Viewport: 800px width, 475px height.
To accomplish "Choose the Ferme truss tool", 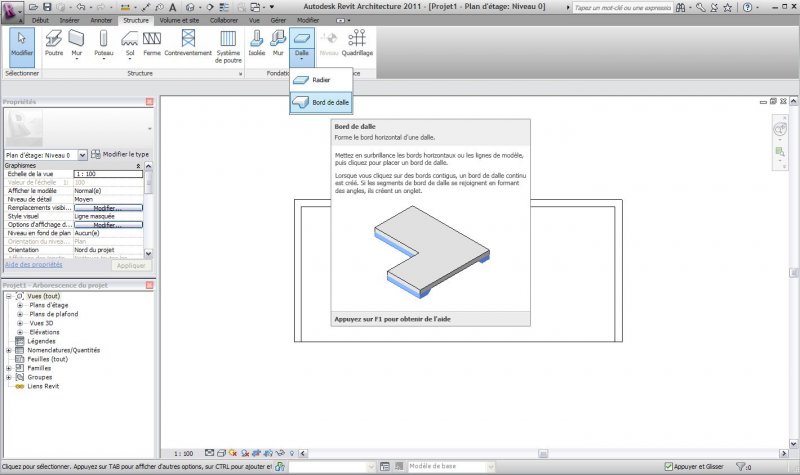I will pos(152,43).
